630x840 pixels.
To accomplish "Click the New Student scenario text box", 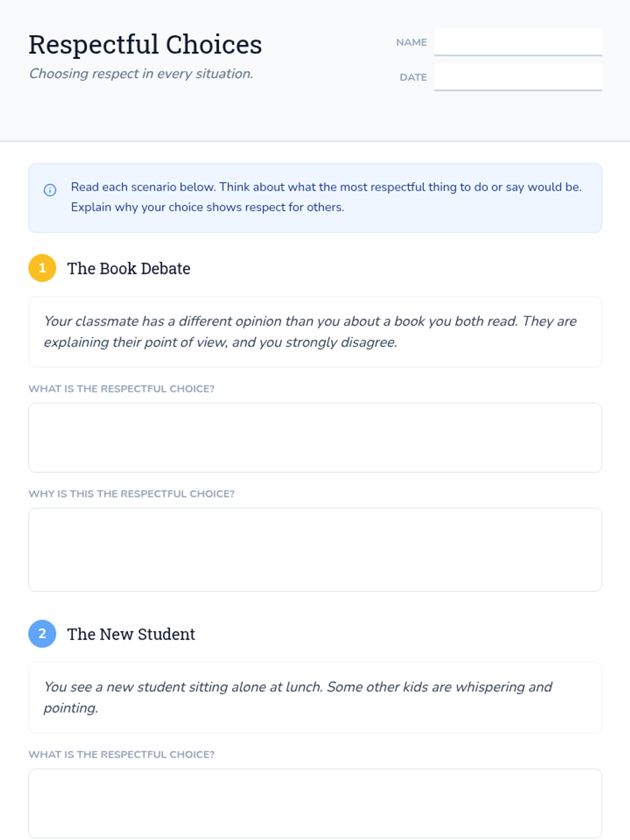I will 315,698.
